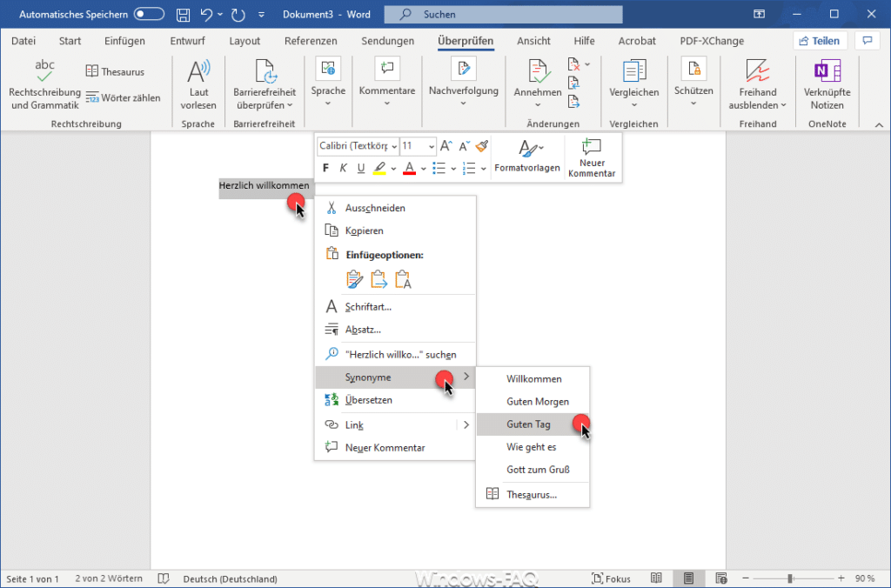Expand the Schützen dropdown
This screenshot has height=588, width=891.
click(693, 104)
